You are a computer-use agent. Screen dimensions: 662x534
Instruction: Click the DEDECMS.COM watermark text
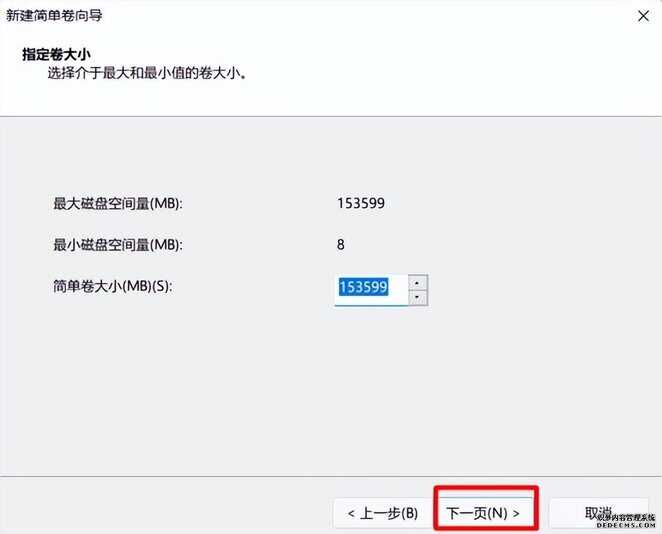626,525
